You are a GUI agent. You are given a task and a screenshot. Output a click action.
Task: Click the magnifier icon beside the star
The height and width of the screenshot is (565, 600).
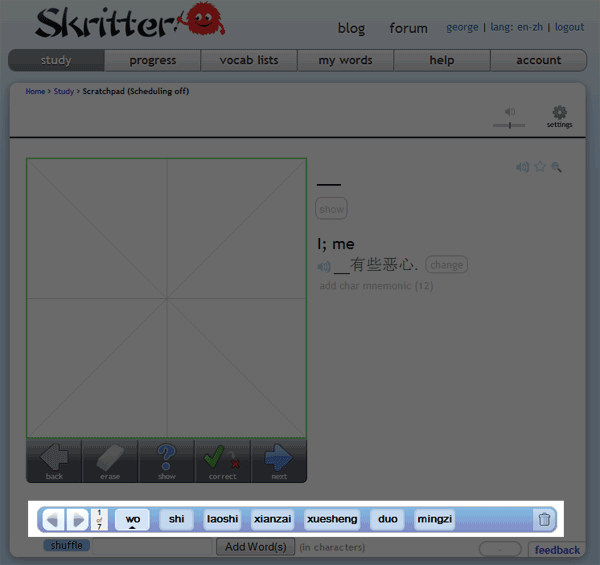click(x=557, y=167)
